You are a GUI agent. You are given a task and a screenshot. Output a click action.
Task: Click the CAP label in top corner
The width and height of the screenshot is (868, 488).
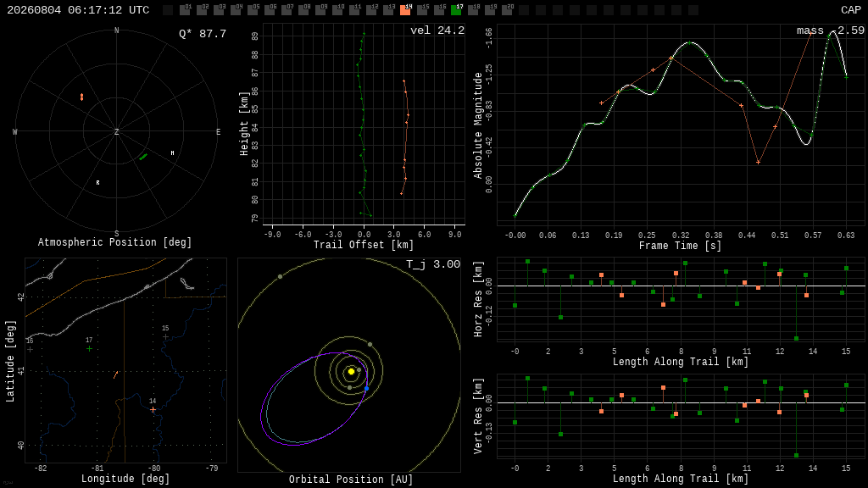click(851, 10)
